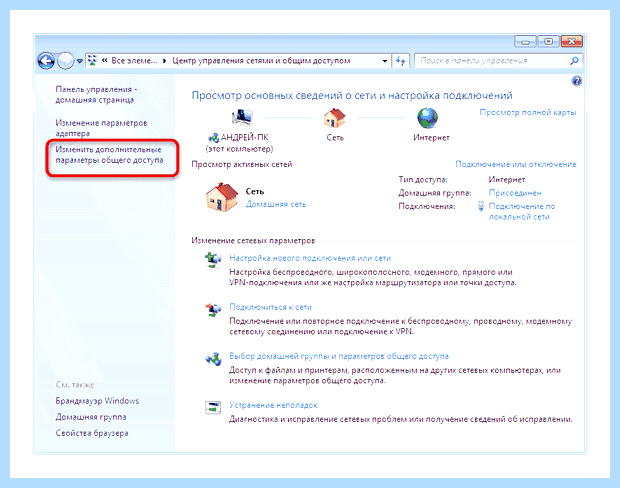This screenshot has height=488, width=620.
Task: Click the Control Panel icon in address bar
Action: [x=92, y=61]
